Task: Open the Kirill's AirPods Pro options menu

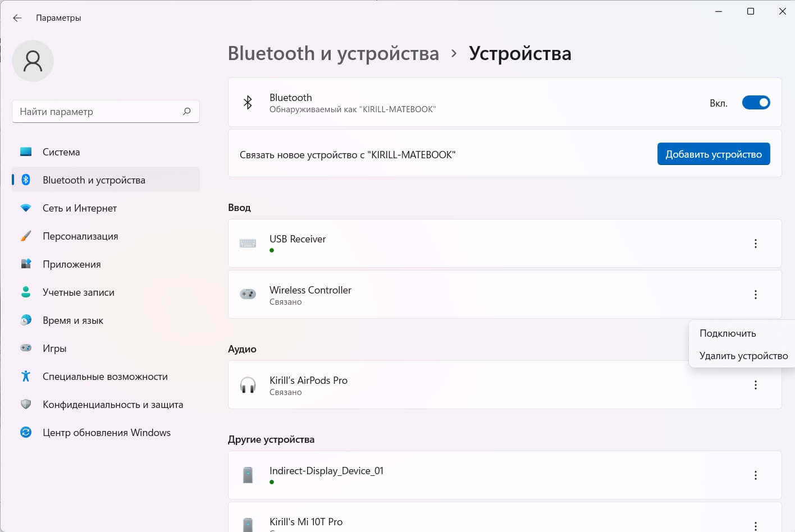Action: [x=756, y=385]
